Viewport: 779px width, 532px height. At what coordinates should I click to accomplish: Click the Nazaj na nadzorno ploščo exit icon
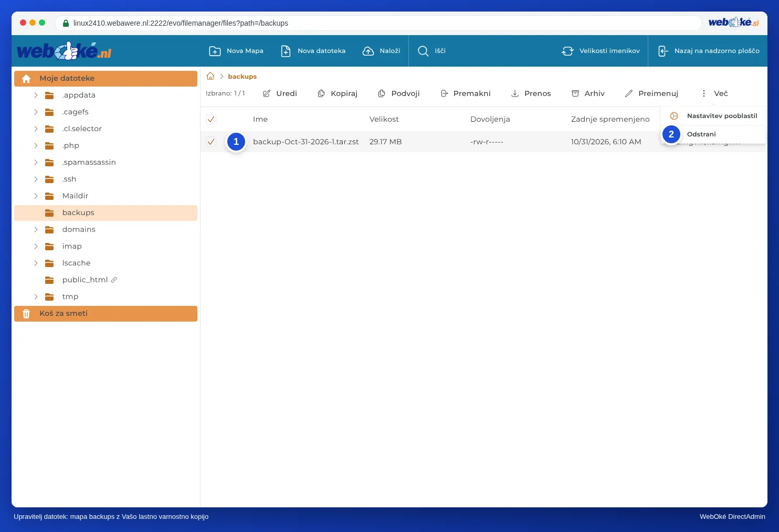(663, 51)
